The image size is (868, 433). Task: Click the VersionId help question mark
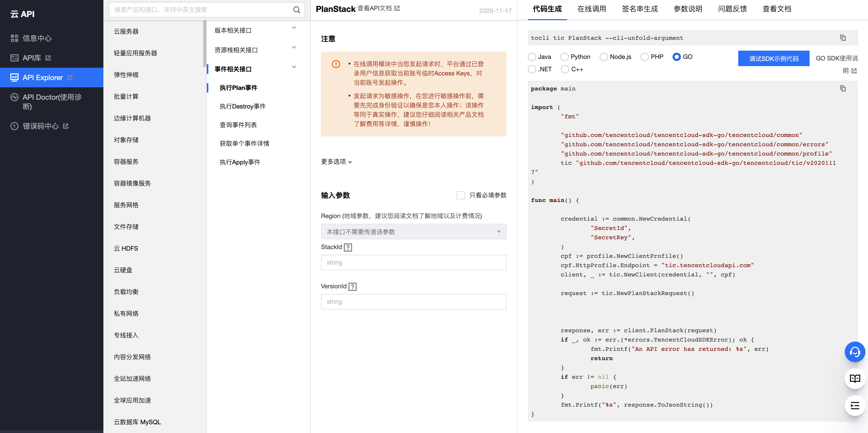(x=353, y=287)
